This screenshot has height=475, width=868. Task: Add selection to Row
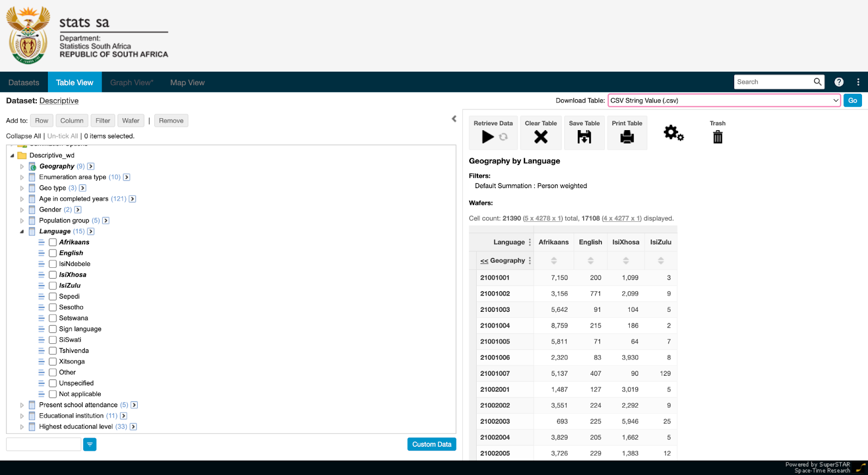tap(42, 120)
